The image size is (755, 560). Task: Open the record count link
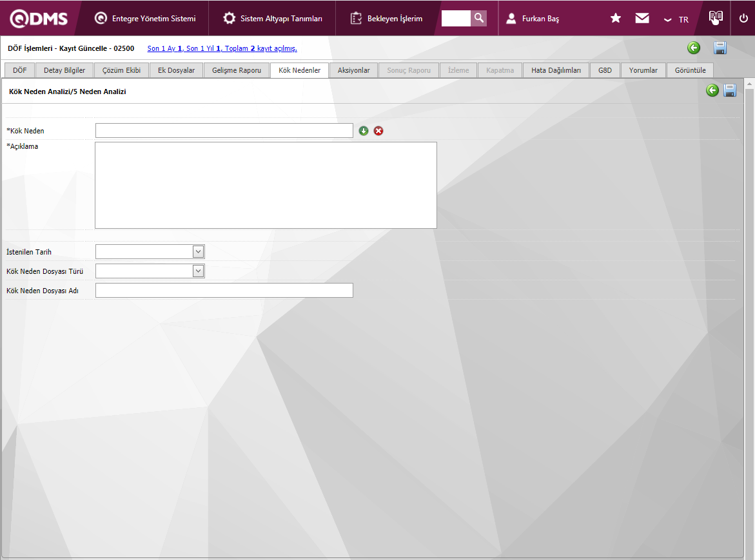222,48
